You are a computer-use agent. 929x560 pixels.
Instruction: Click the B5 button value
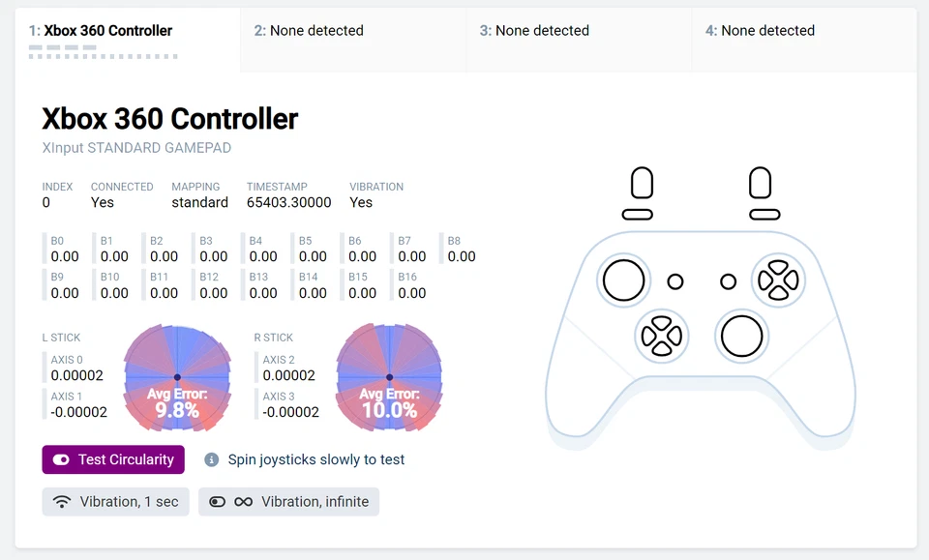(x=313, y=256)
